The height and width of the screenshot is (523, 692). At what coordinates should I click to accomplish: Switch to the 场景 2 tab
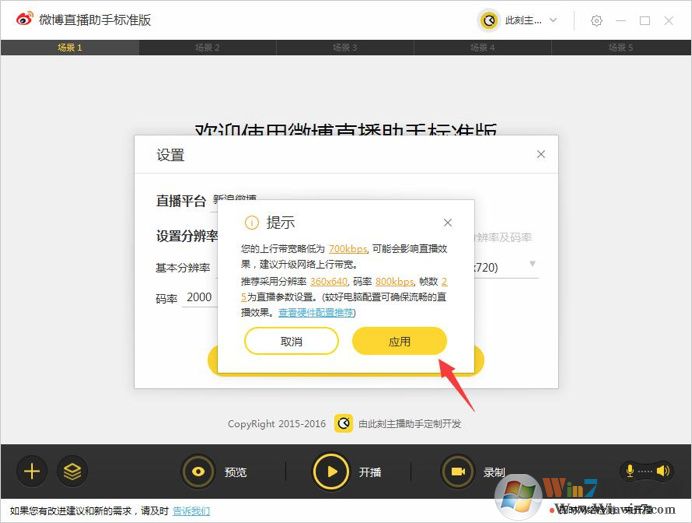click(x=207, y=48)
